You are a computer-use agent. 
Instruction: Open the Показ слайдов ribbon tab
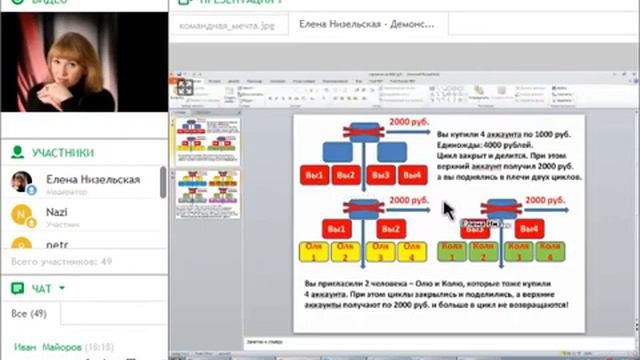click(x=304, y=82)
